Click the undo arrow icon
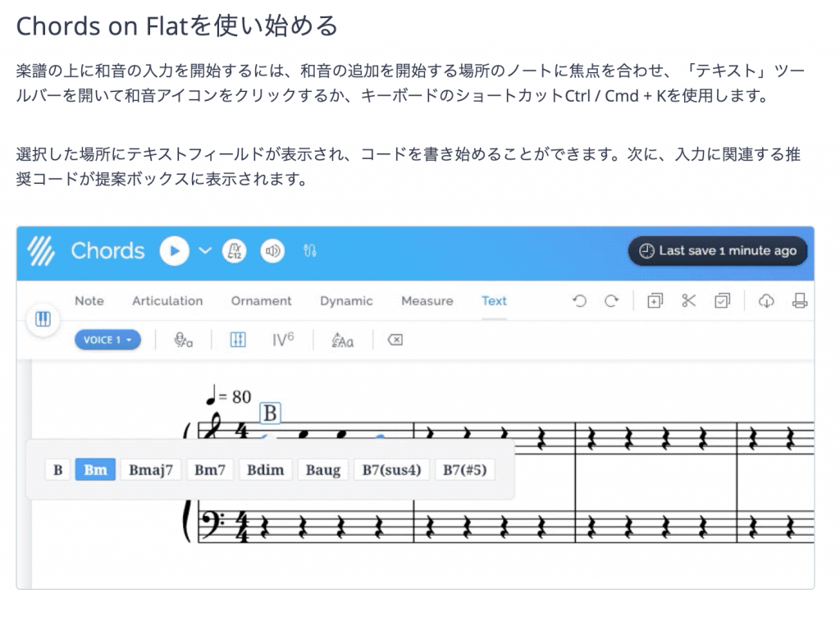Image resolution: width=840 pixels, height=626 pixels. click(579, 300)
